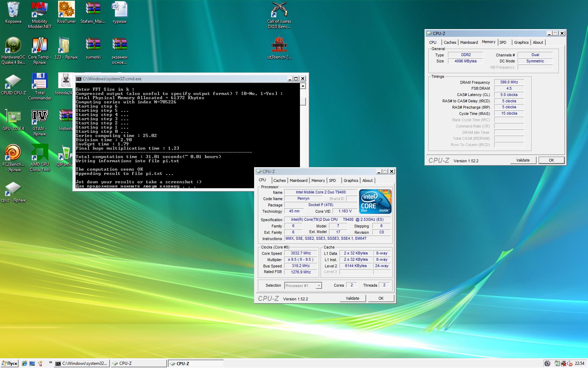
Task: Open About tab in front CPU-Z window
Action: [x=367, y=180]
